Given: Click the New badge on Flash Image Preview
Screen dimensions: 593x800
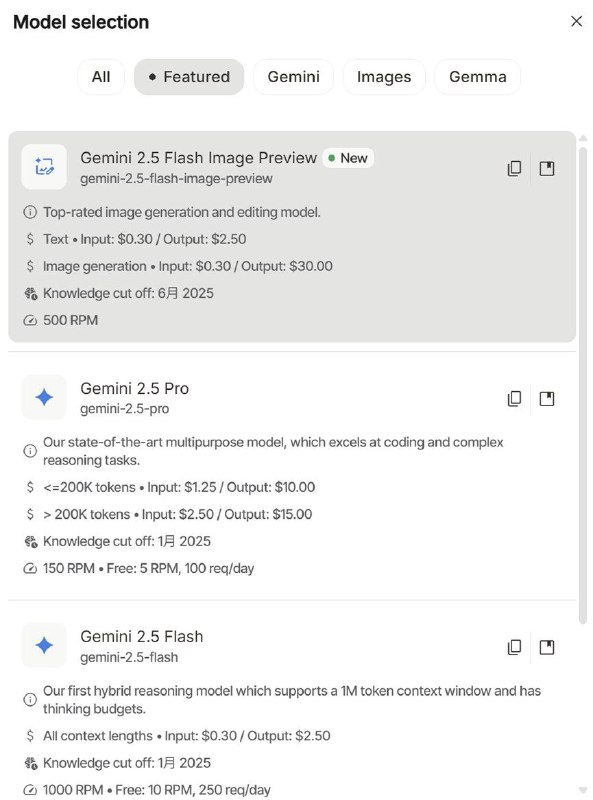Looking at the screenshot, I should pyautogui.click(x=347, y=157).
